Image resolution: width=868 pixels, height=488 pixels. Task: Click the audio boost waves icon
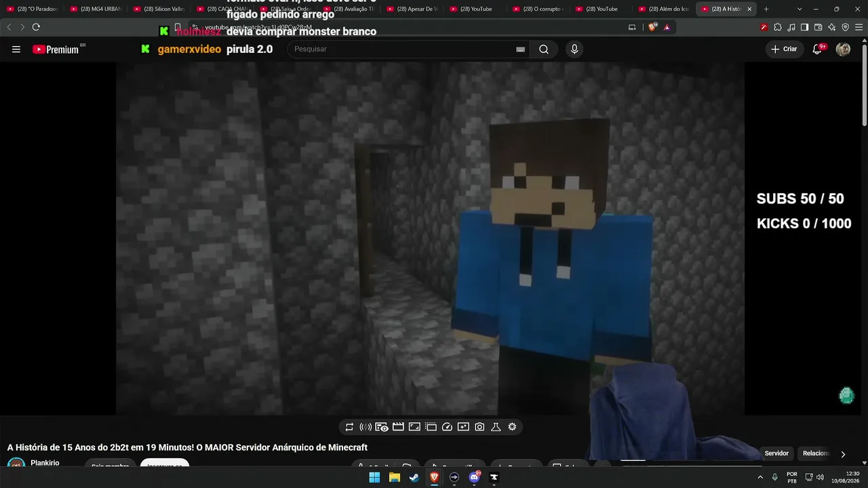click(366, 427)
